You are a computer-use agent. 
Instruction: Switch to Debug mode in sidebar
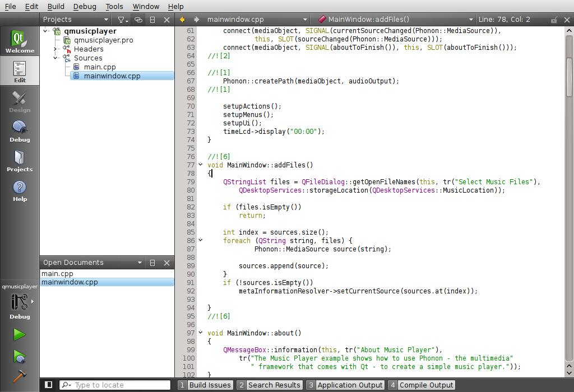[x=20, y=131]
